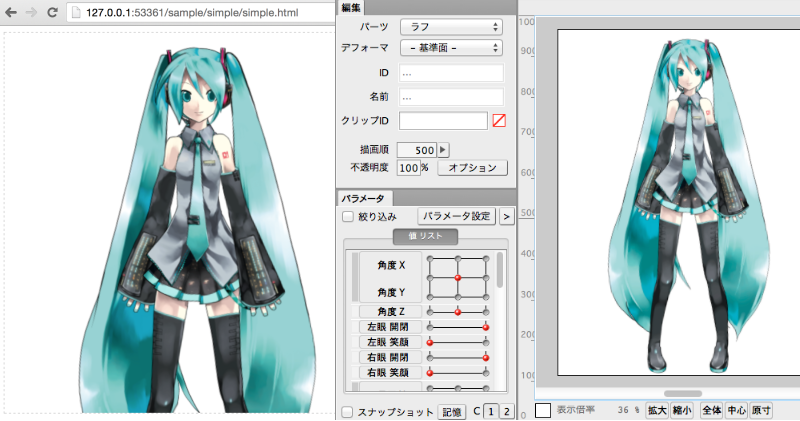The width and height of the screenshot is (800, 421).
Task: Toggle the スナップショット checkbox
Action: pyautogui.click(x=347, y=411)
